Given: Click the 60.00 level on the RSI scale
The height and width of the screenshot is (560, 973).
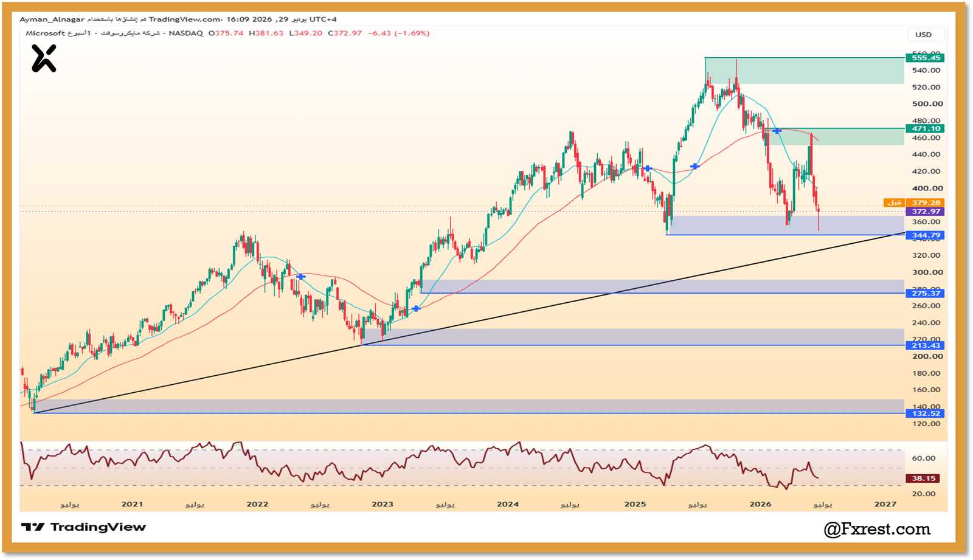Looking at the screenshot, I should 924,458.
